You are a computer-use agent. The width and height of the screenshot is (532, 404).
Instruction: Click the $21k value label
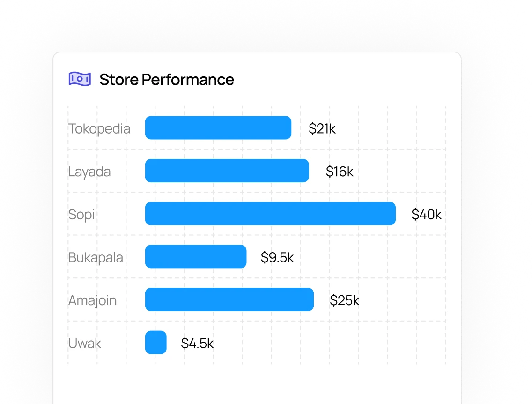322,128
